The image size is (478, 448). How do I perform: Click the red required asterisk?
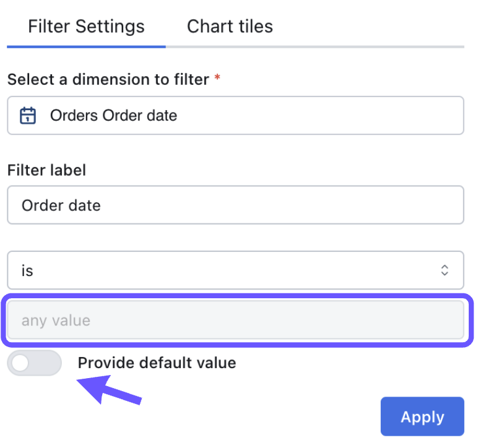pyautogui.click(x=217, y=79)
